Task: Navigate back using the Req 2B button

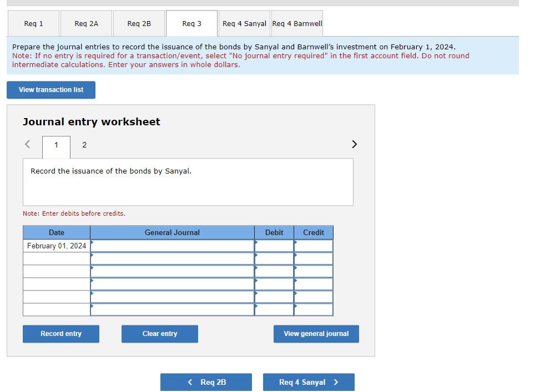Action: [x=206, y=382]
